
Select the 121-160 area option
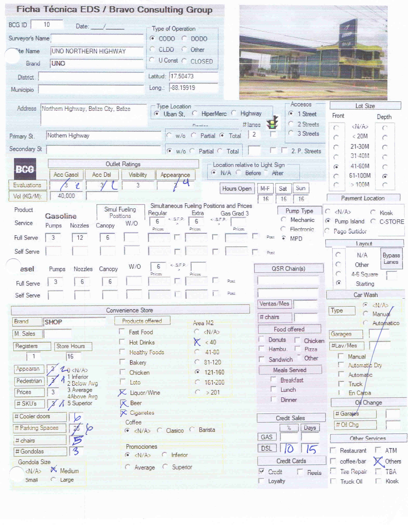point(197,372)
